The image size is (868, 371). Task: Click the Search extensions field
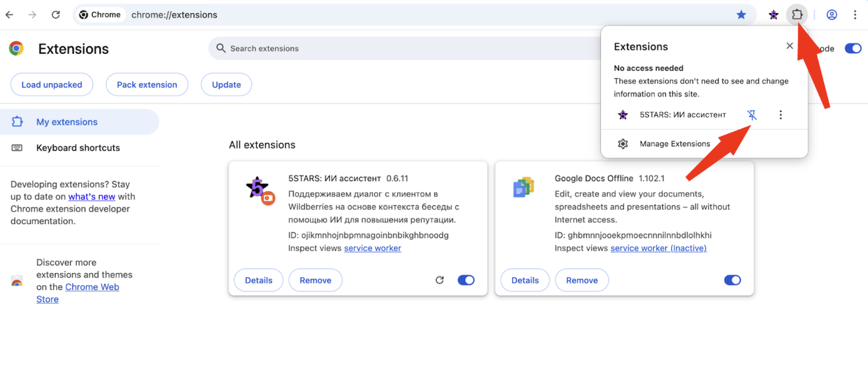[x=405, y=48]
